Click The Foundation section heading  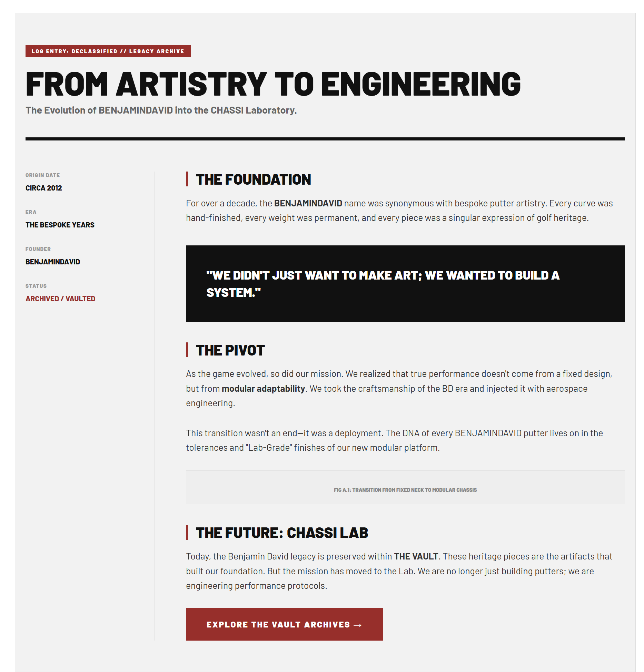click(x=253, y=179)
